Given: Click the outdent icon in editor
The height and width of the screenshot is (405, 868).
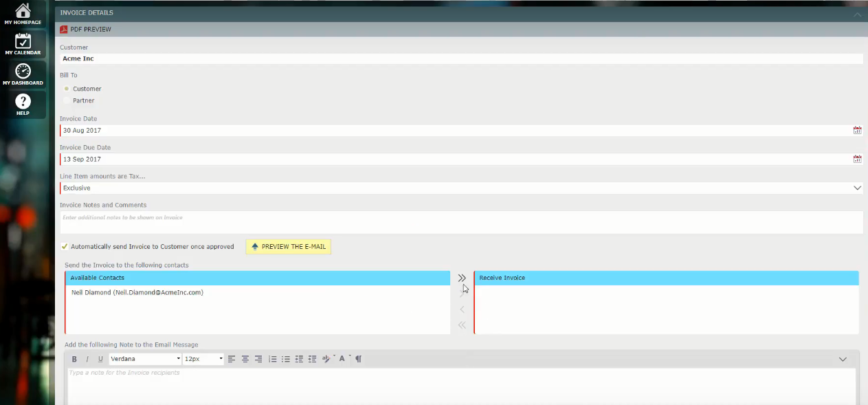Looking at the screenshot, I should [x=299, y=359].
